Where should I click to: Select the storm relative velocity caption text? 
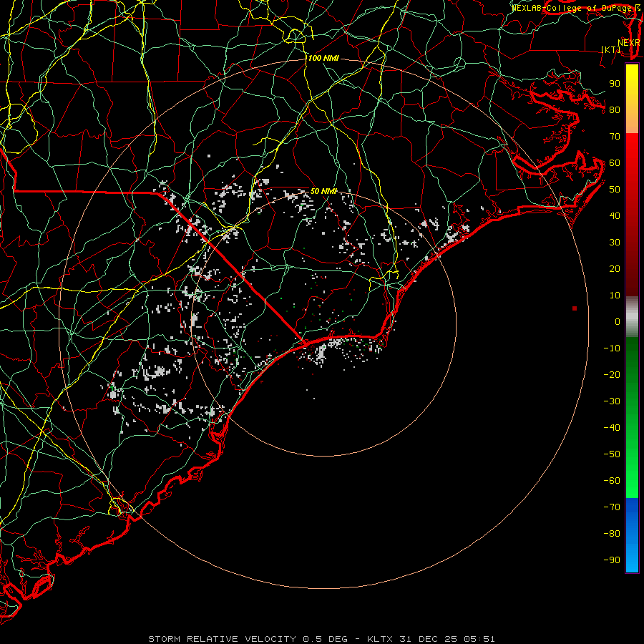click(321, 639)
